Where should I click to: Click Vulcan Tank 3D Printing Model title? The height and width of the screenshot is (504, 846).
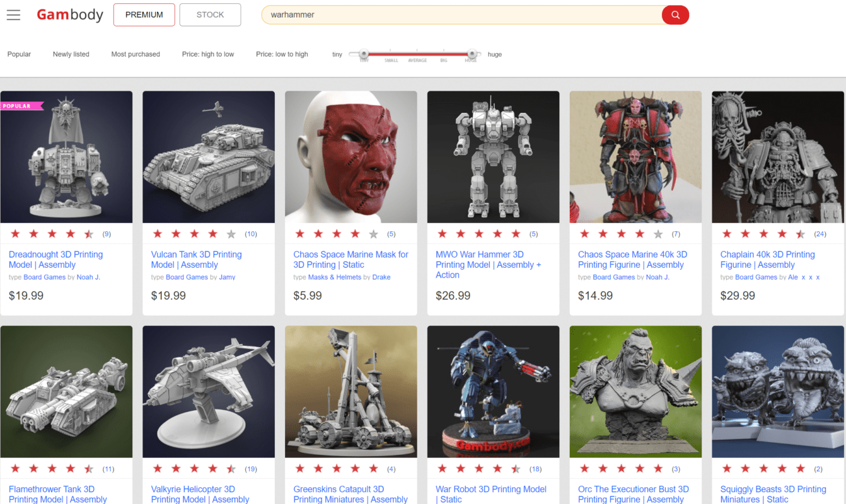[x=197, y=260]
